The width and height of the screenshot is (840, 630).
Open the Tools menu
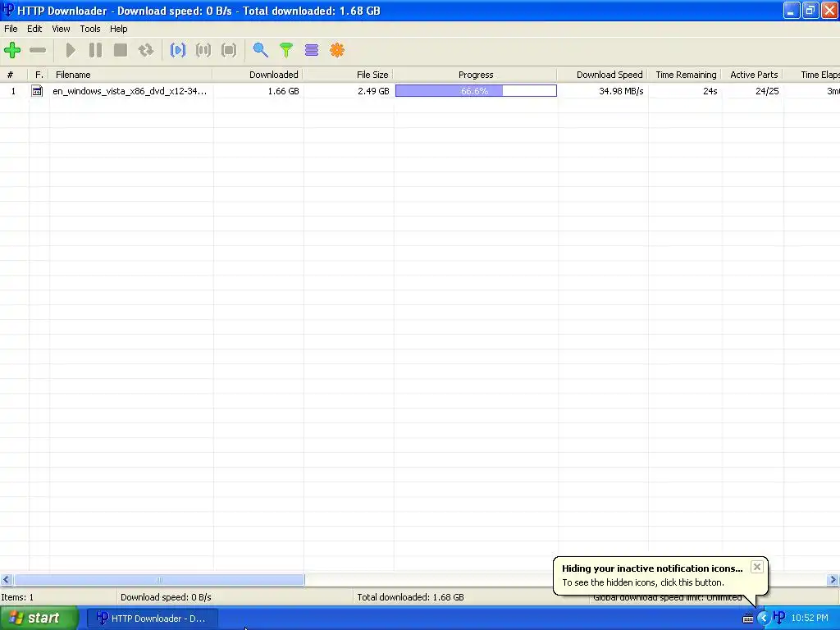[x=90, y=29]
